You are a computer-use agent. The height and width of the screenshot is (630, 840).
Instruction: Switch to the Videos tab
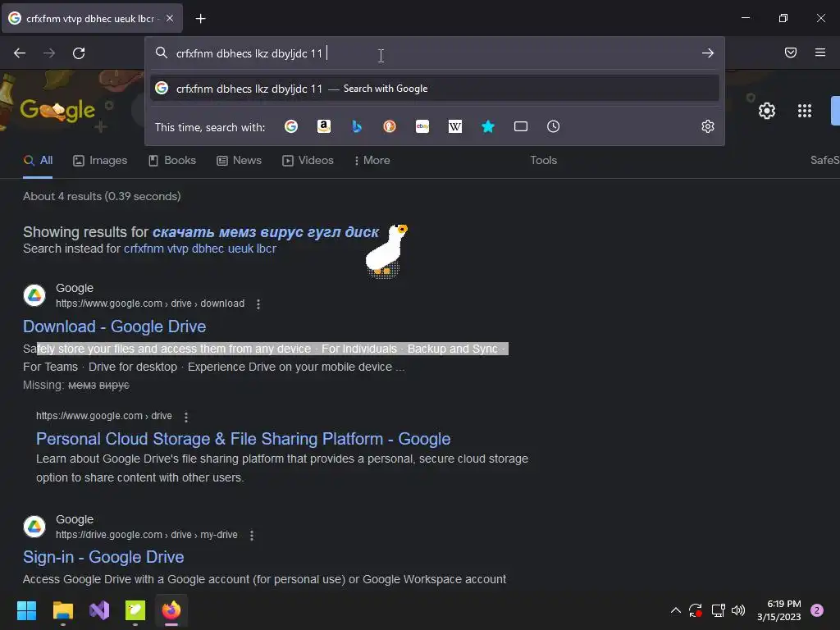click(x=308, y=161)
